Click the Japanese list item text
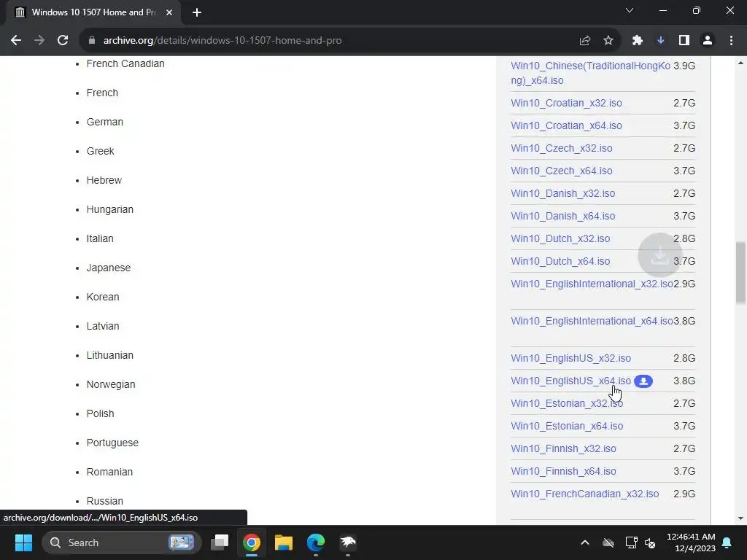The height and width of the screenshot is (560, 747). [109, 268]
